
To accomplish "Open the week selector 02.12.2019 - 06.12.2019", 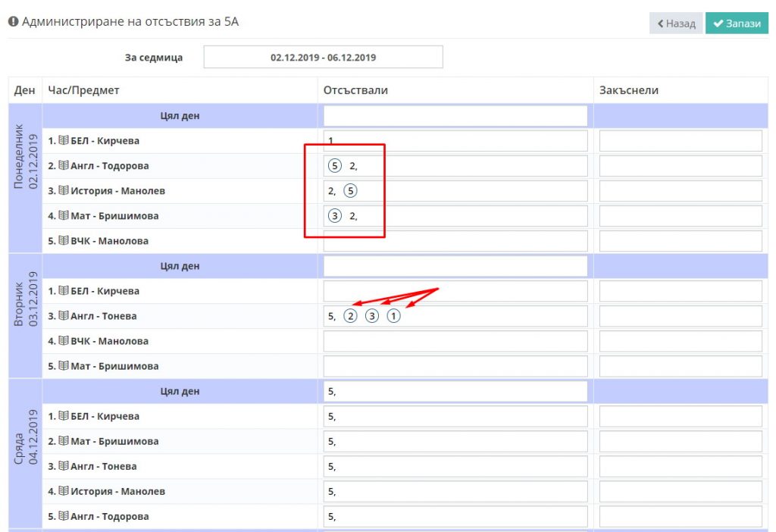I will [x=323, y=57].
